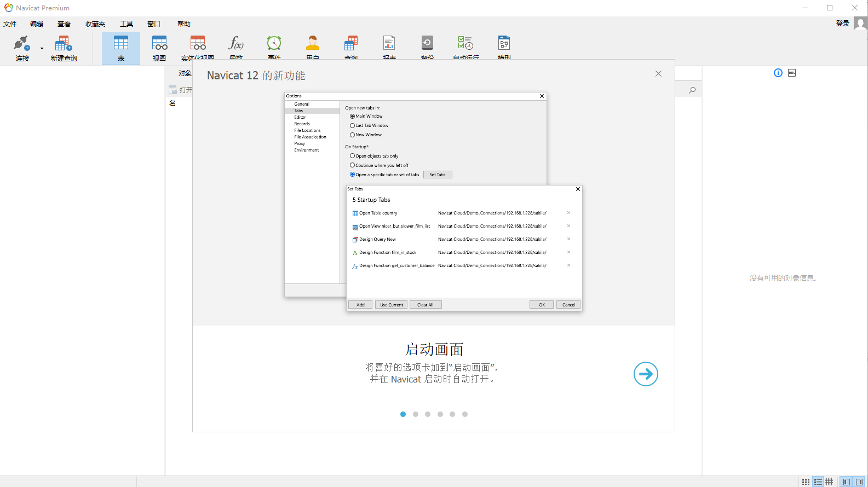Open the 查看 menu

pyautogui.click(x=64, y=24)
